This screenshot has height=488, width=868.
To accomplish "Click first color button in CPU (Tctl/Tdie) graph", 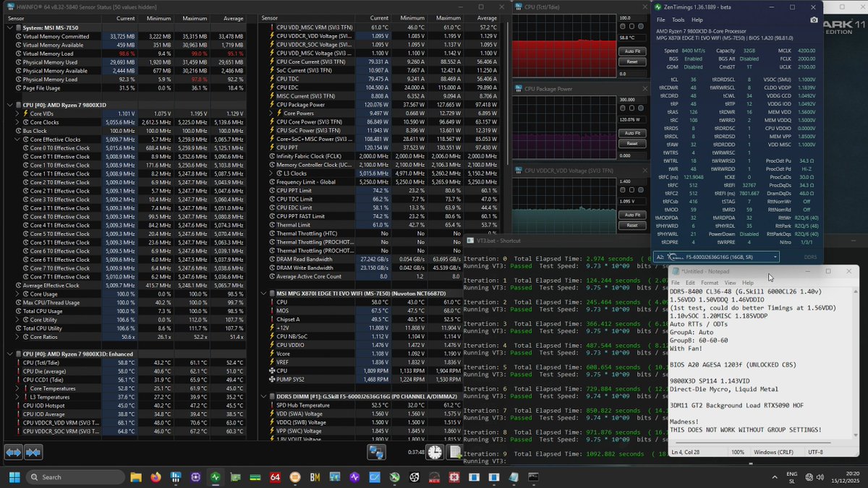I will (624, 27).
